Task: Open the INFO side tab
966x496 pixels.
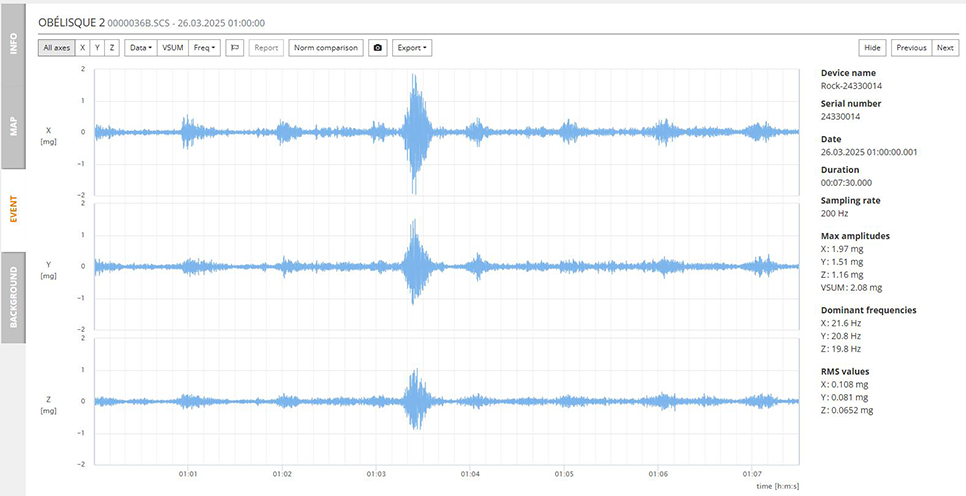Action: [13, 44]
